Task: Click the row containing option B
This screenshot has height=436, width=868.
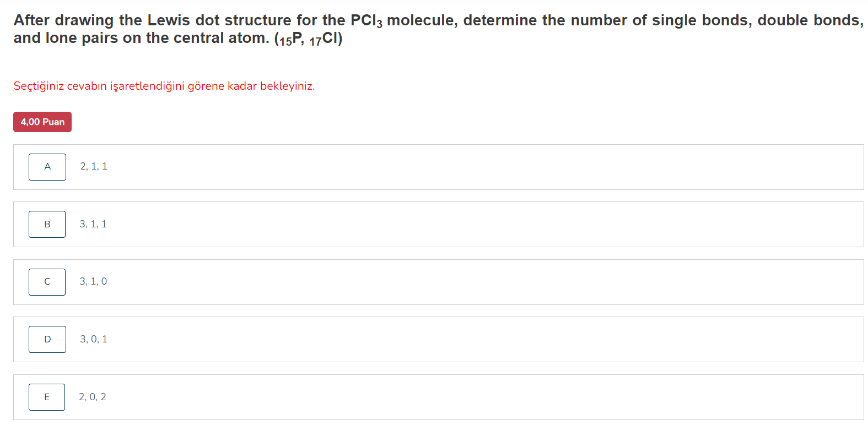Action: pyautogui.click(x=386, y=224)
